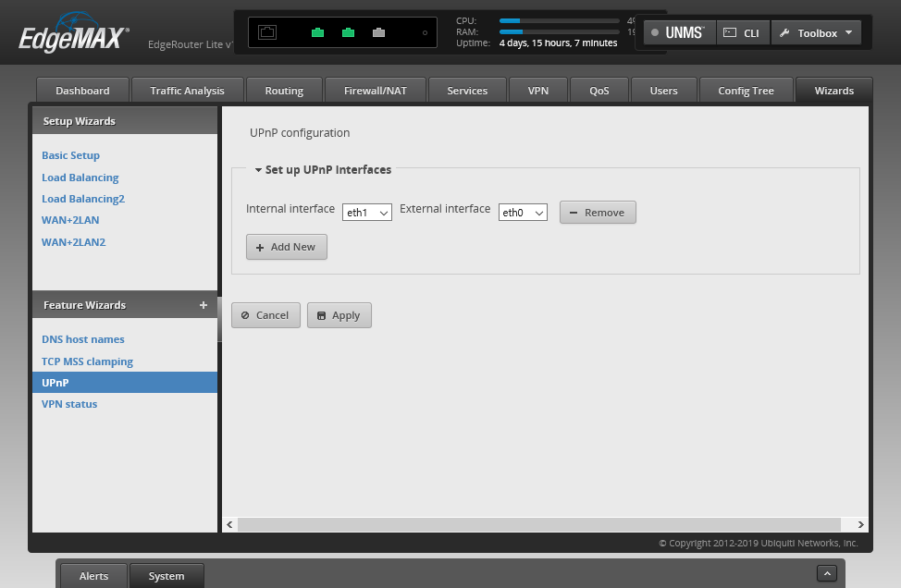Click the plus icon beside Feature Wizards

[x=203, y=305]
